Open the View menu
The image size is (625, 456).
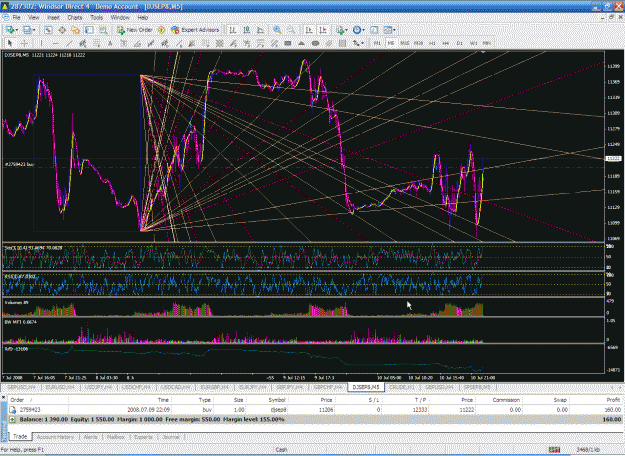[x=34, y=18]
